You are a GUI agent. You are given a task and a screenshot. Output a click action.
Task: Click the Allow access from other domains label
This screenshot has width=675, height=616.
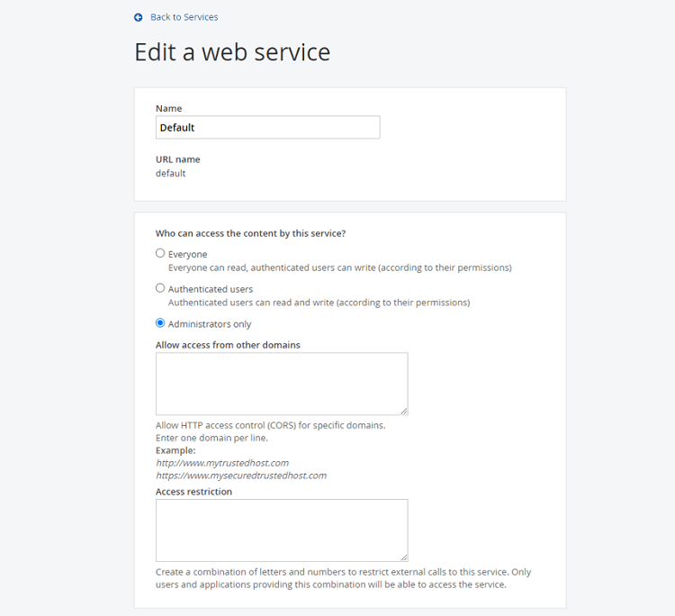pos(228,345)
